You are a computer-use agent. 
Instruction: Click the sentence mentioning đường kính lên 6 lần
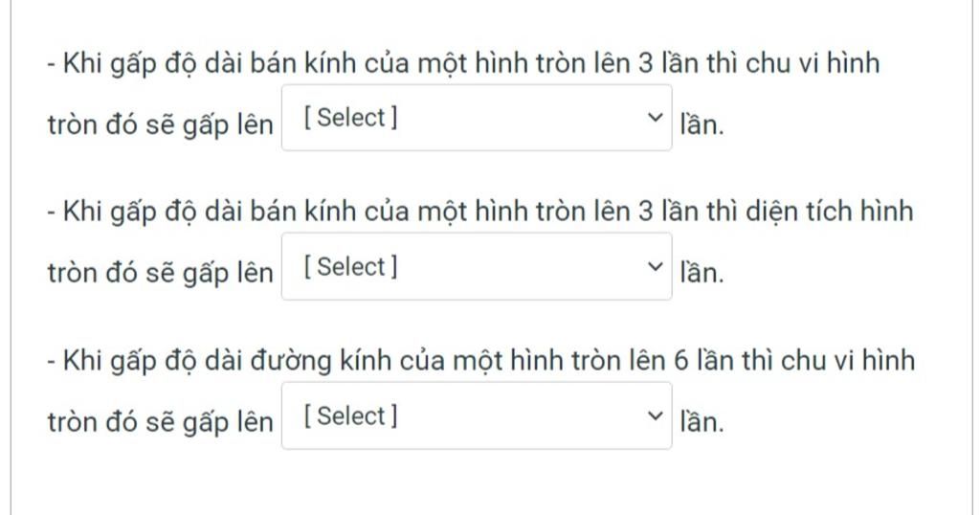pos(481,361)
